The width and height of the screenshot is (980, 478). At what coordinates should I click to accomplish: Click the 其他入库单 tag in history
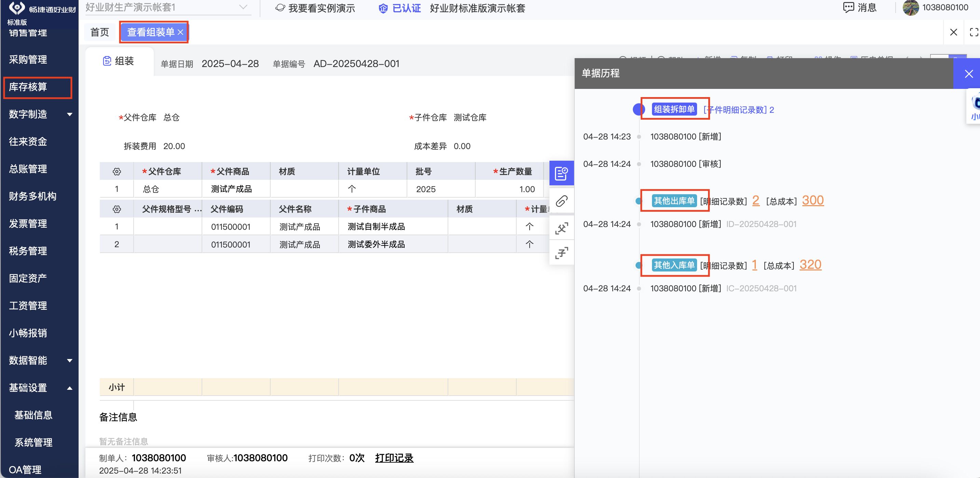[x=674, y=265]
